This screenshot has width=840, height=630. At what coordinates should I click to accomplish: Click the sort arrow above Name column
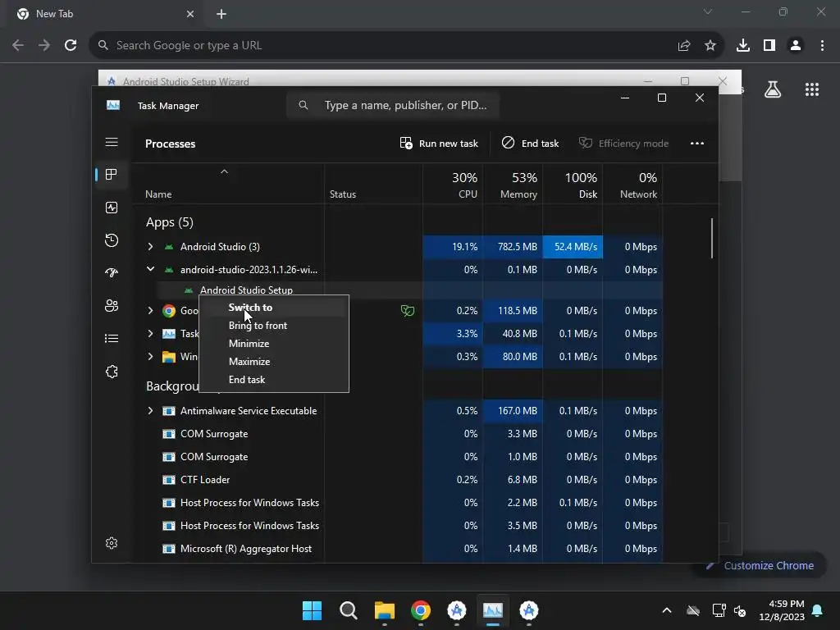click(x=225, y=171)
